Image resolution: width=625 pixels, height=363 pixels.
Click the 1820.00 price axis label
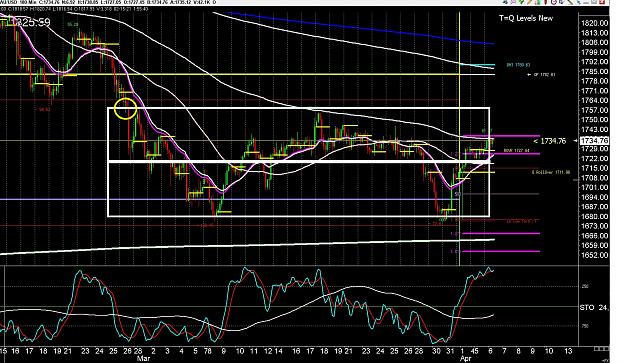[595, 23]
